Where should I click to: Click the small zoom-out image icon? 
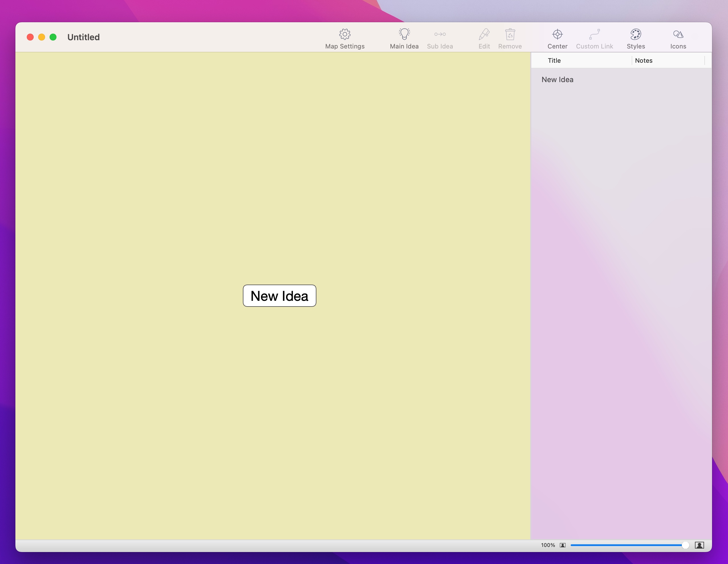(x=562, y=545)
